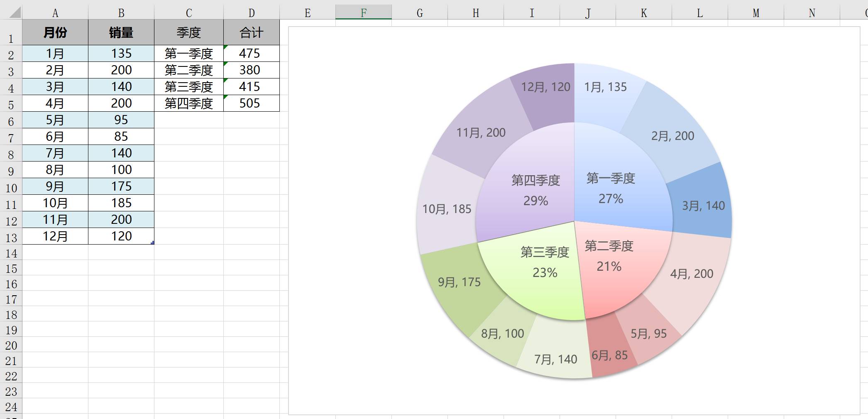The width and height of the screenshot is (868, 419).
Task: Select the cell with total 415
Action: [x=252, y=87]
